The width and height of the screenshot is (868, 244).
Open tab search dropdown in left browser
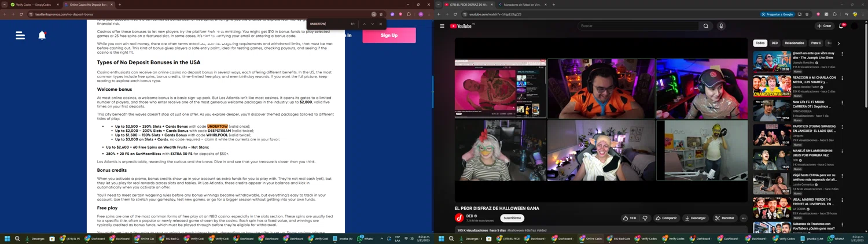tap(5, 5)
